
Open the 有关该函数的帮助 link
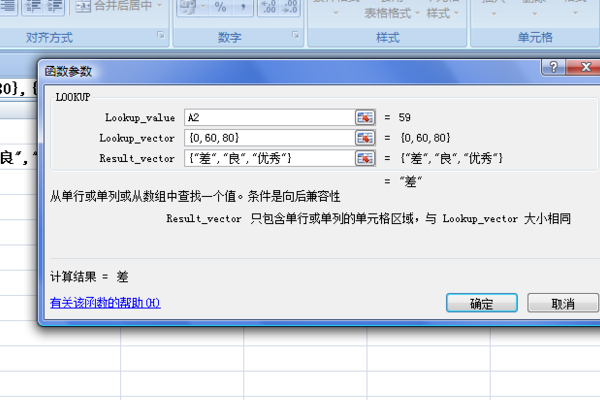pyautogui.click(x=105, y=303)
